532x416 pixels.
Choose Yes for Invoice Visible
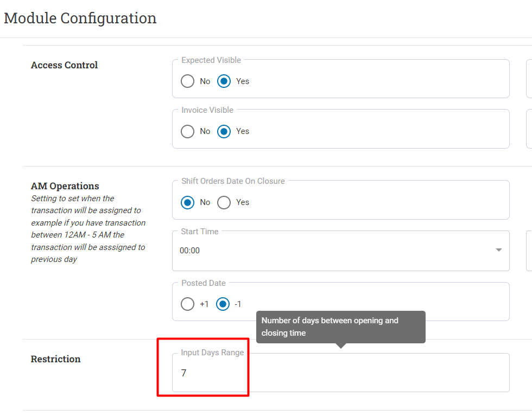[224, 132]
